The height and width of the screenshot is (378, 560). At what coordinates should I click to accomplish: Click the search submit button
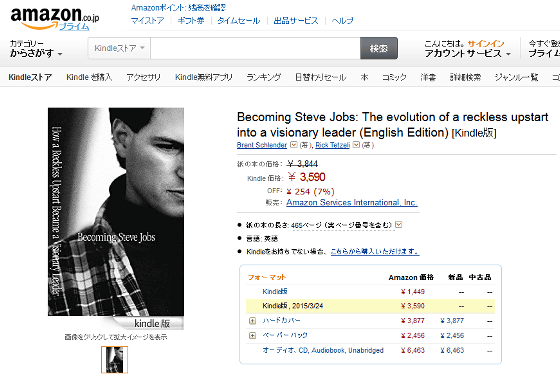[x=379, y=48]
